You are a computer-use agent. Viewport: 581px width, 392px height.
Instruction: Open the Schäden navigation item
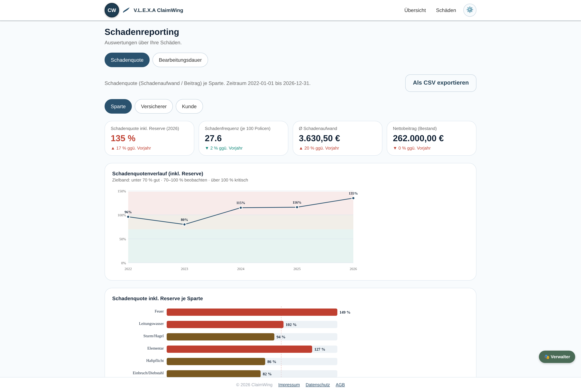[x=446, y=10]
